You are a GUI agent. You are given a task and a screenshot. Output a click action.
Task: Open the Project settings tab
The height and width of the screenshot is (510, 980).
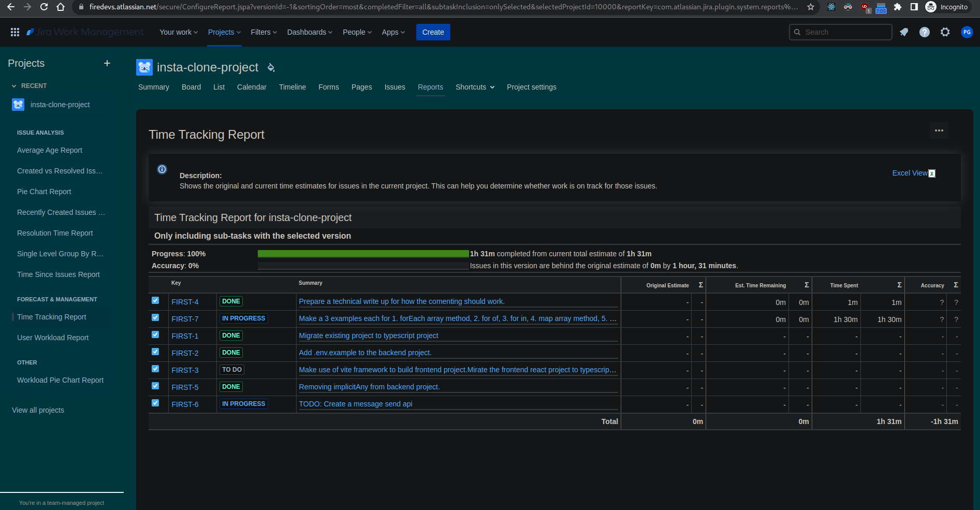tap(532, 87)
